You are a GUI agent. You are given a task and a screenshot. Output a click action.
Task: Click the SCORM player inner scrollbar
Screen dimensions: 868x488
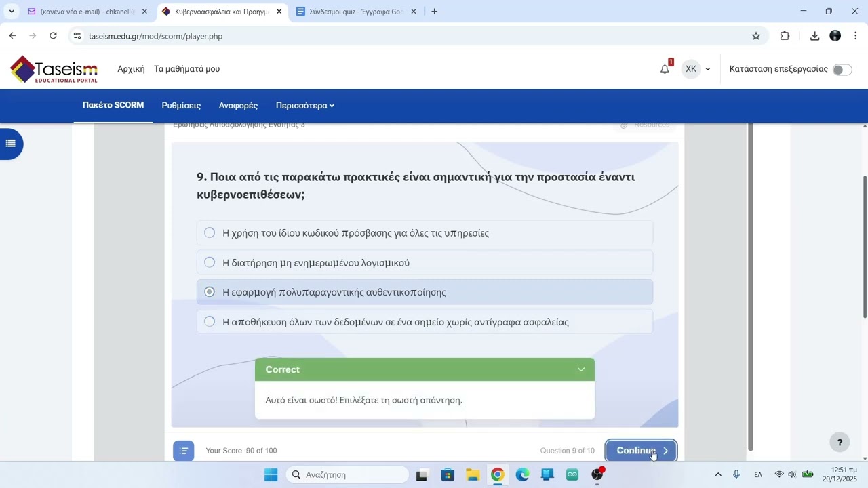[x=750, y=287]
